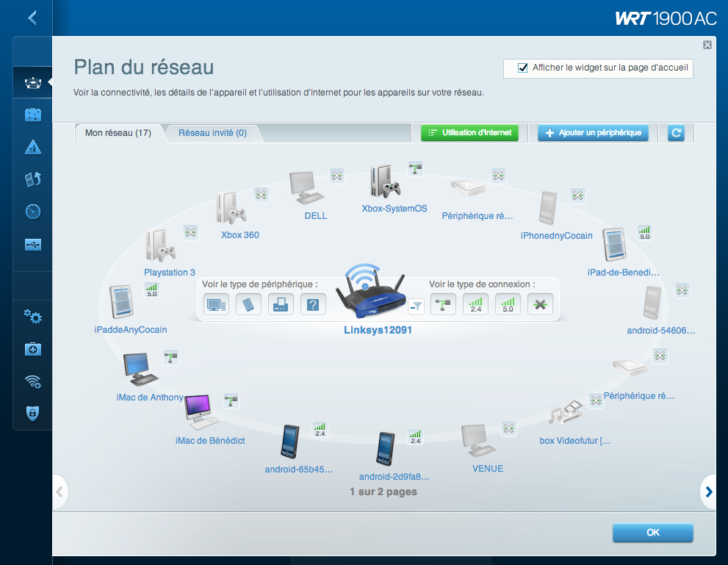The image size is (728, 565).
Task: Select the box Videofutur media icon
Action: pos(565,413)
